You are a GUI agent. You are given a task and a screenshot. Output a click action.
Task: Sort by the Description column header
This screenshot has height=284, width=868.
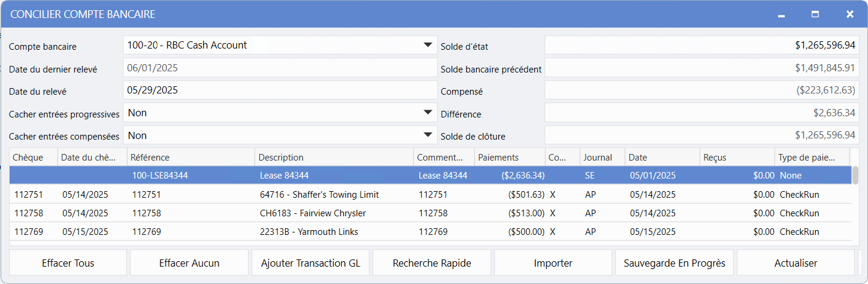[334, 158]
